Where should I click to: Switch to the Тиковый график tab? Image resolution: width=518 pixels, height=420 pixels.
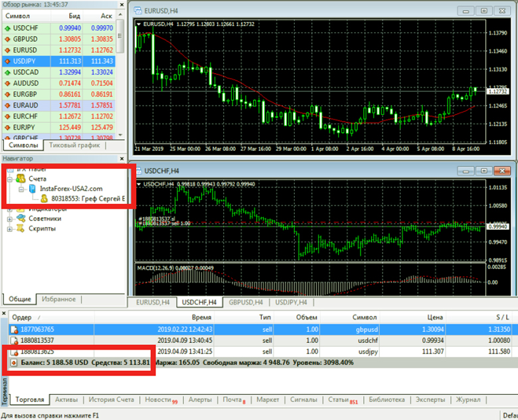(75, 145)
